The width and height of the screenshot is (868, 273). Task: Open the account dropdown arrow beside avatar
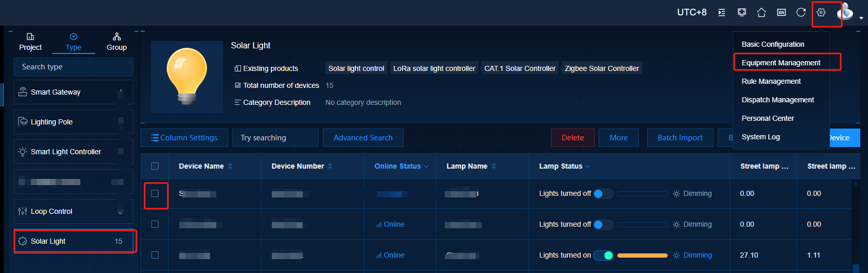[x=861, y=18]
